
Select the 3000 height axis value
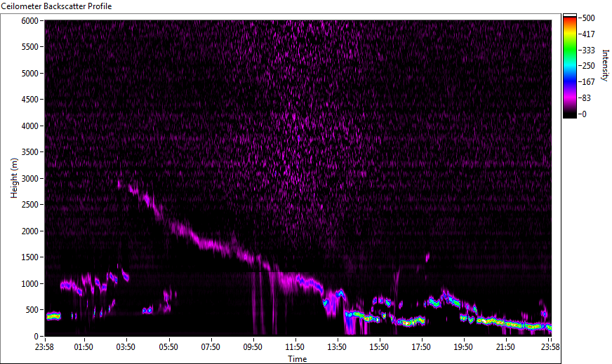29,179
